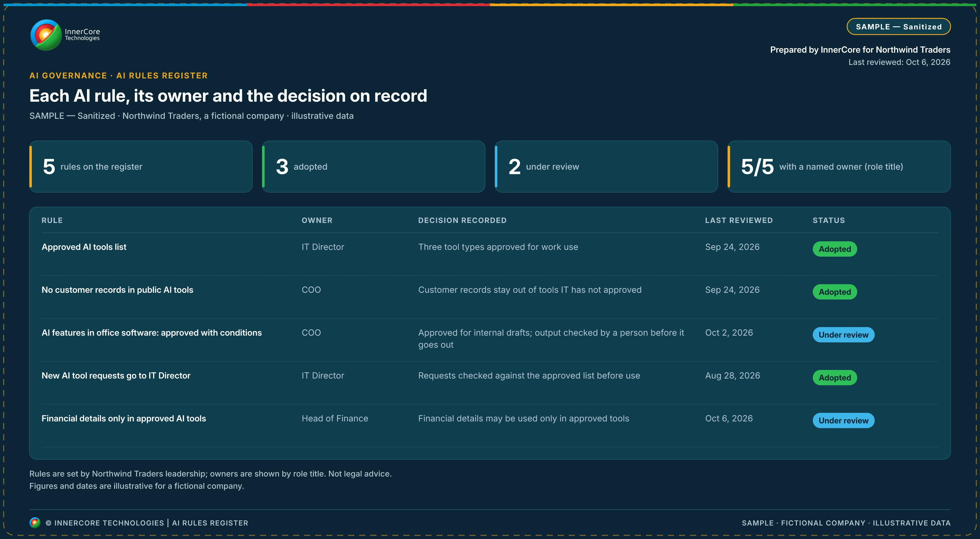
Task: Click Under review badge for AI features rule
Action: click(843, 335)
